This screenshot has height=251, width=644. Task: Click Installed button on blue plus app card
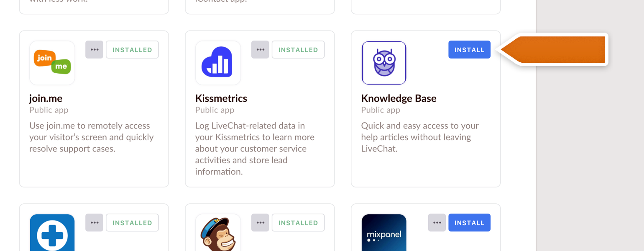point(132,223)
